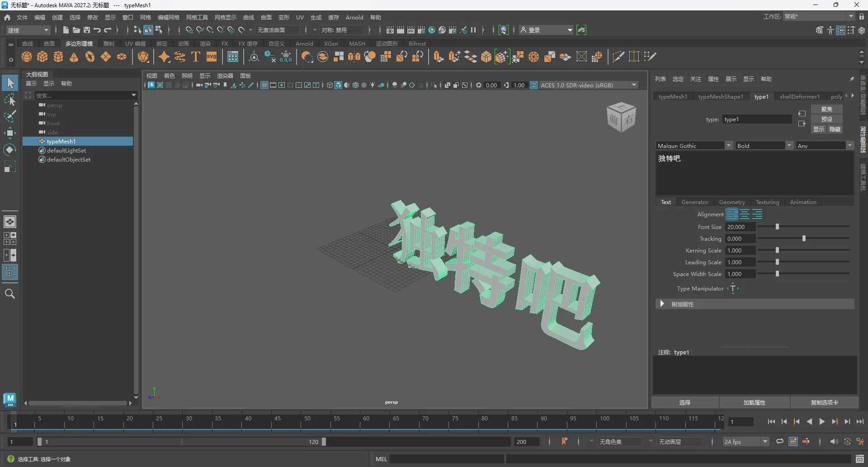The height and width of the screenshot is (467, 868).
Task: Toggle the audio volume speaker icon
Action: (834, 441)
